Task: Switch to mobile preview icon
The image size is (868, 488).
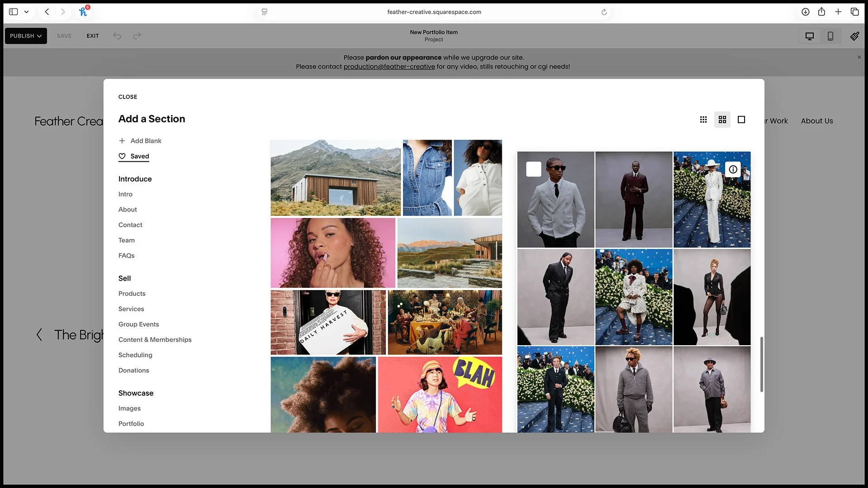Action: (830, 36)
